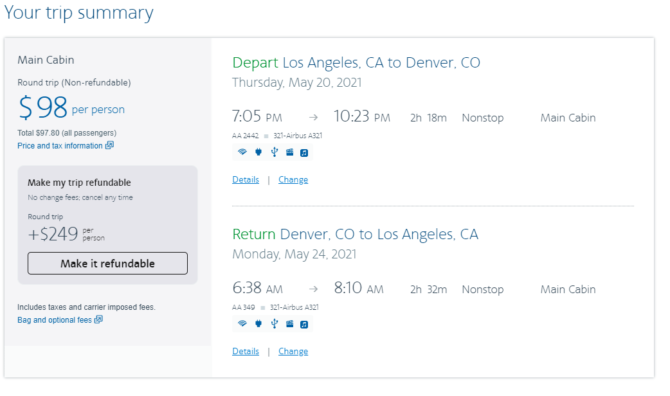
Task: Click the Make it refundable button
Action: (x=108, y=264)
